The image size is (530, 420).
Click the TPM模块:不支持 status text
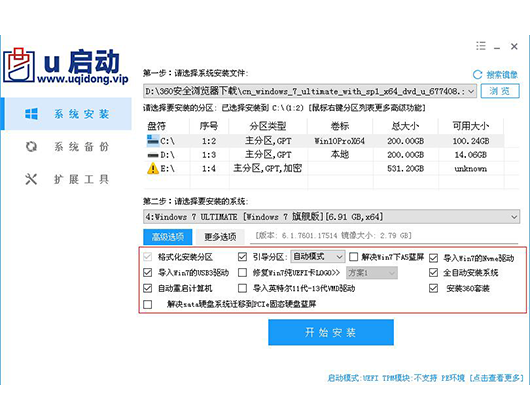pyautogui.click(x=410, y=378)
